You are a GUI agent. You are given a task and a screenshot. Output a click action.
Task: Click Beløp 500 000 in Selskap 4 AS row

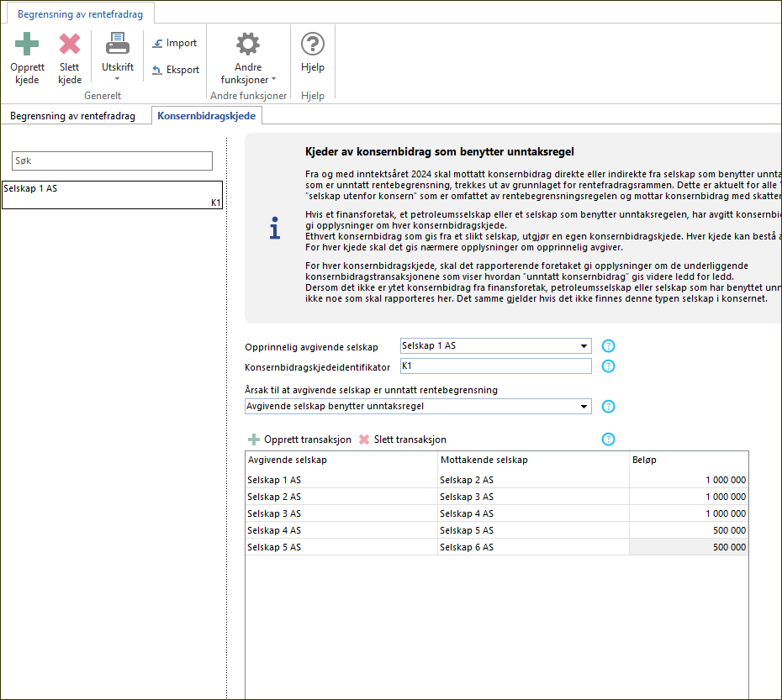(x=689, y=530)
